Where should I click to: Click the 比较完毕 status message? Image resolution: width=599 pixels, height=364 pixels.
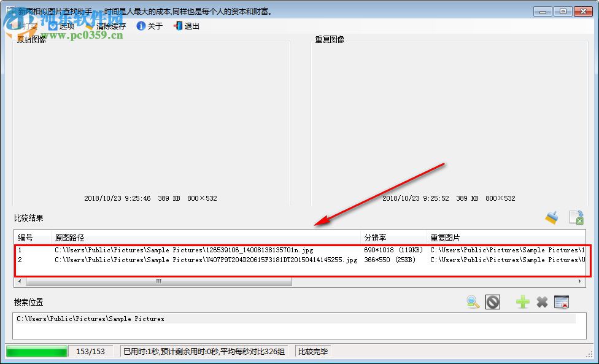point(312,351)
